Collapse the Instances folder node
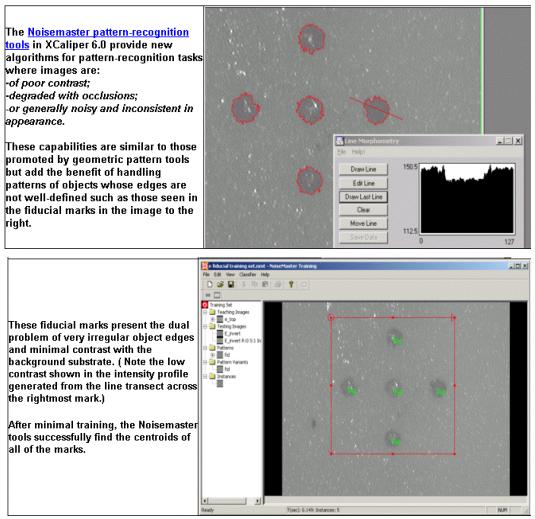This screenshot has height=519, width=535. pyautogui.click(x=205, y=376)
